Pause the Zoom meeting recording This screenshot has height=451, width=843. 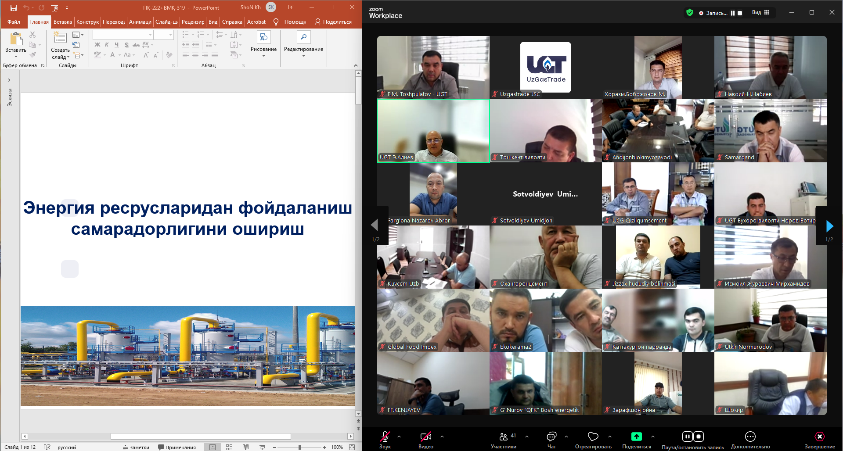[x=687, y=436]
